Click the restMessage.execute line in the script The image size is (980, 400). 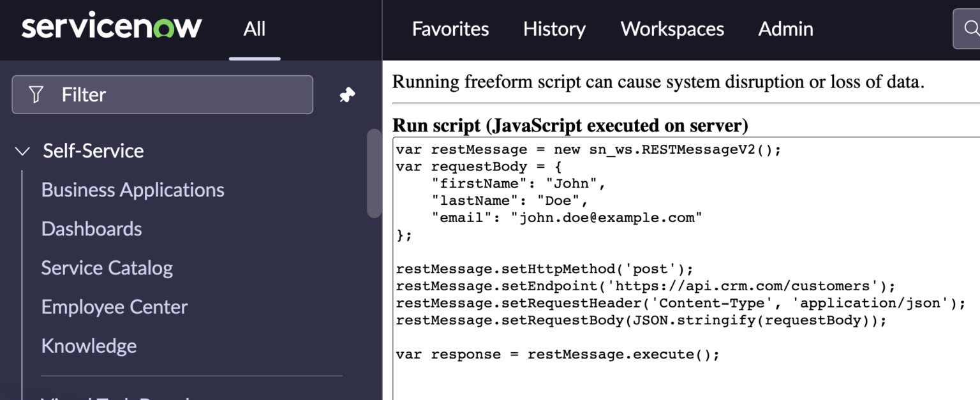[557, 354]
